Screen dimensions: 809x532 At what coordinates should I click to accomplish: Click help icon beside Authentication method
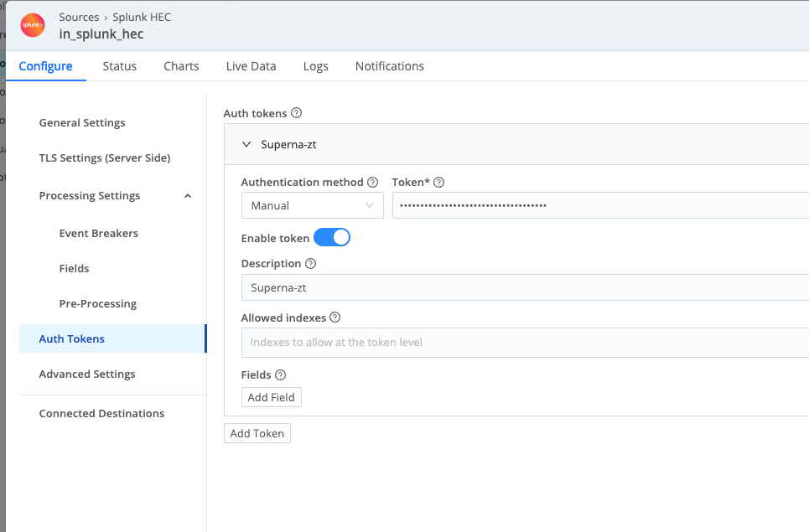pyautogui.click(x=373, y=182)
